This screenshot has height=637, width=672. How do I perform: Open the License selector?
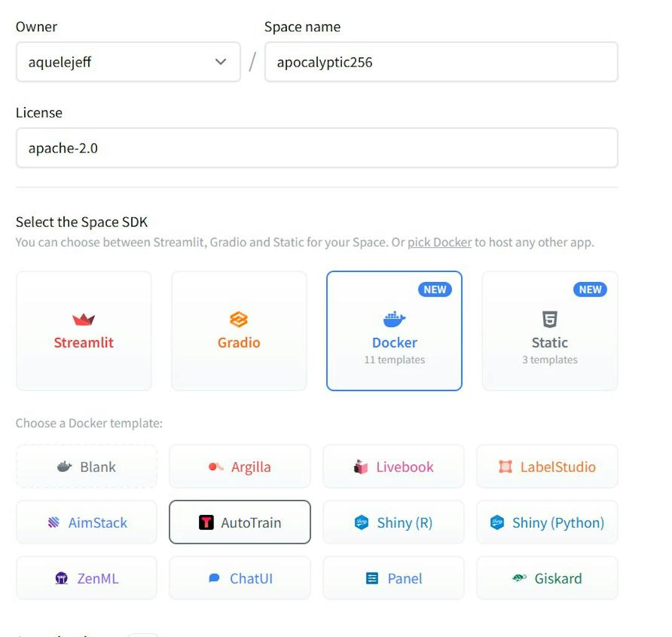317,148
